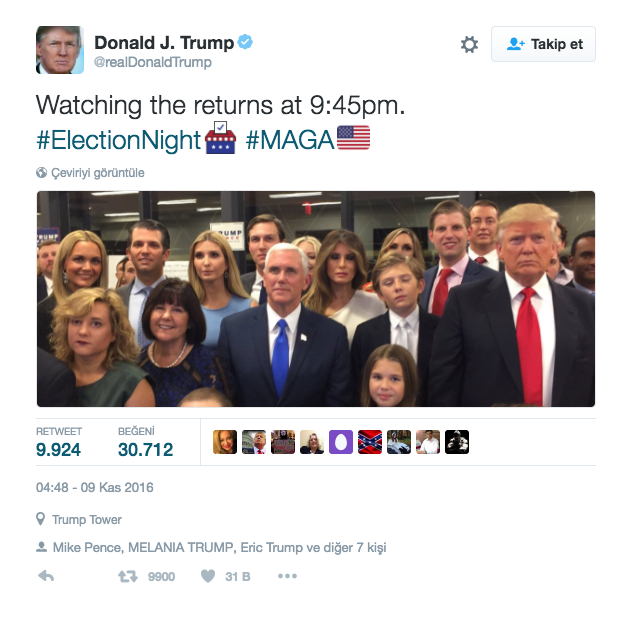Viewport: 630px width, 617px height.
Task: Click the Takip et follow button
Action: click(543, 44)
